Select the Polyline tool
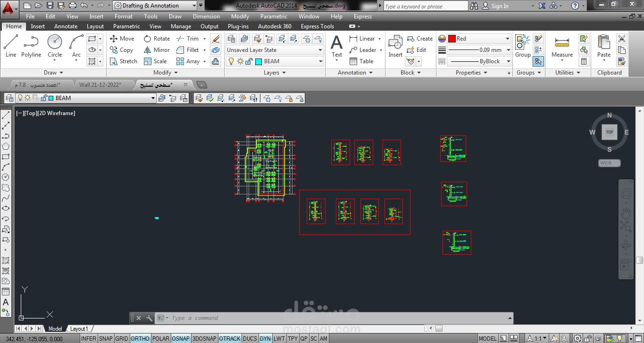This screenshot has width=644, height=343. tap(31, 46)
